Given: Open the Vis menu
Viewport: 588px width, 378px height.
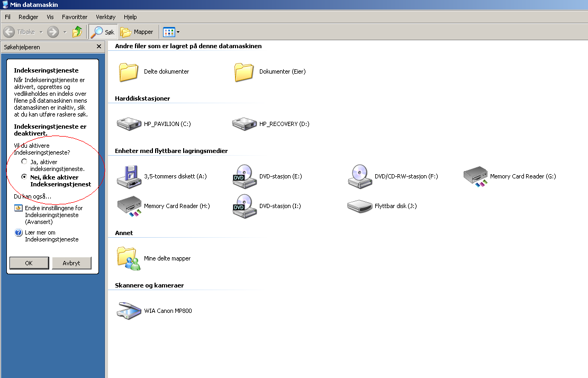Looking at the screenshot, I should [50, 17].
